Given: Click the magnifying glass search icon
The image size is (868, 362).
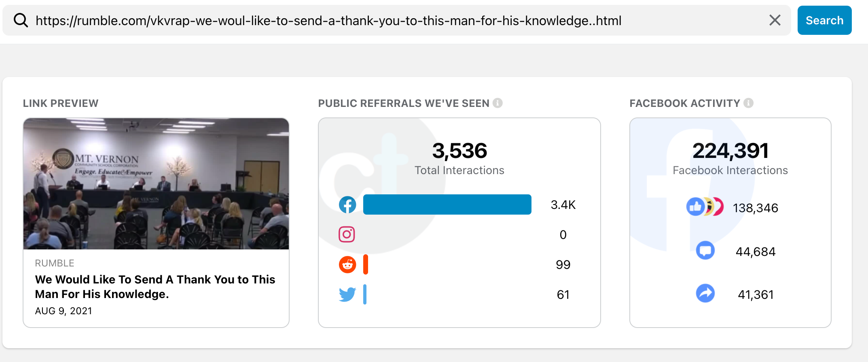Looking at the screenshot, I should tap(21, 20).
